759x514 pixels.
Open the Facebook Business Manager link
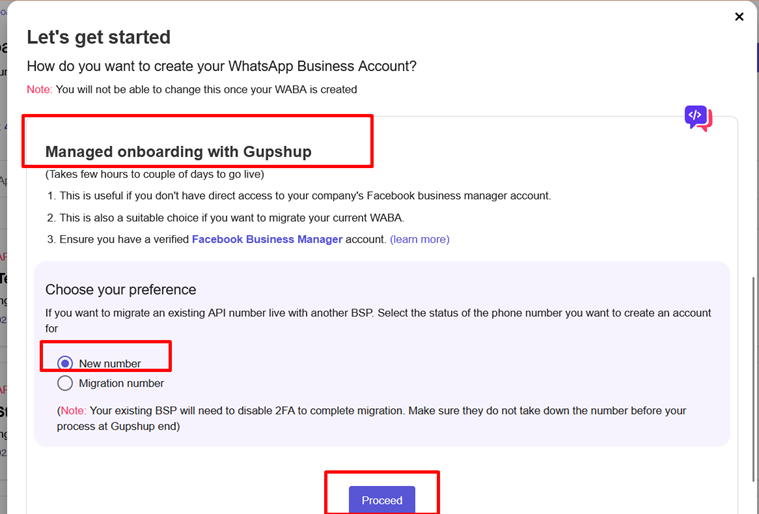click(x=267, y=239)
